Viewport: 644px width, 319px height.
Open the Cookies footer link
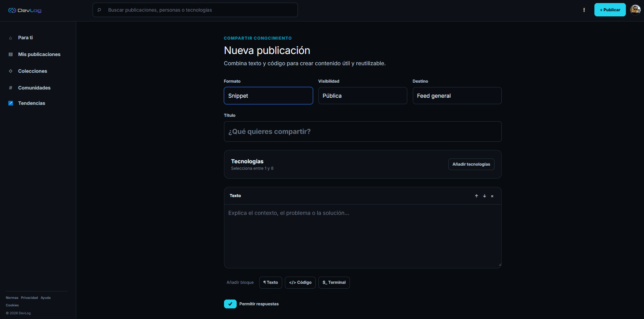tap(12, 305)
